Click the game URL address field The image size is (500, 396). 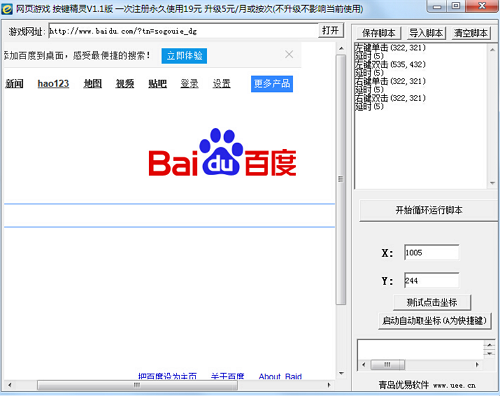click(183, 31)
